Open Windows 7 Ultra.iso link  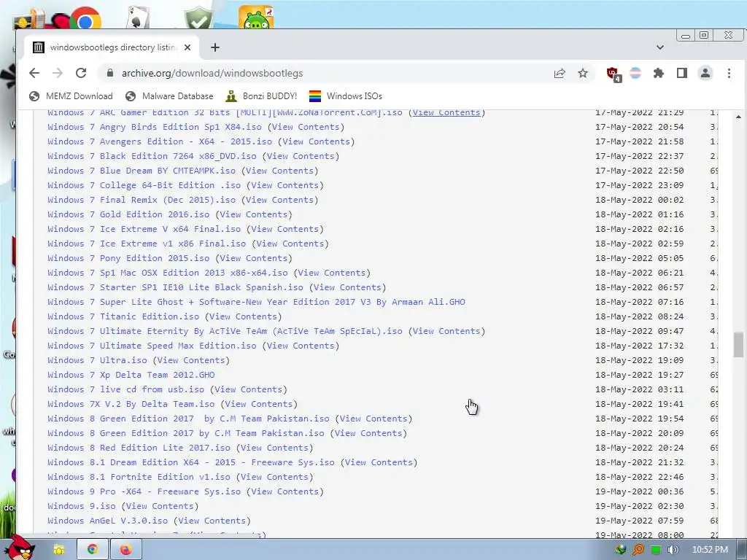pyautogui.click(x=97, y=360)
